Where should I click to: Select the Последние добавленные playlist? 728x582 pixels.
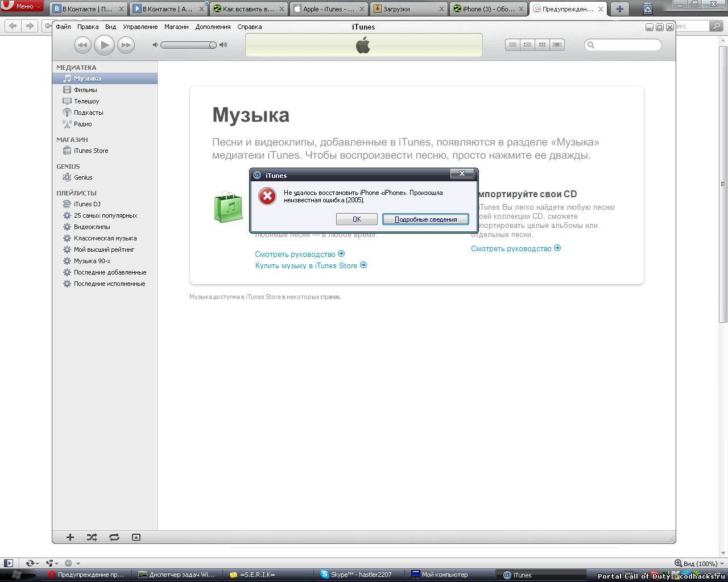[x=105, y=272]
